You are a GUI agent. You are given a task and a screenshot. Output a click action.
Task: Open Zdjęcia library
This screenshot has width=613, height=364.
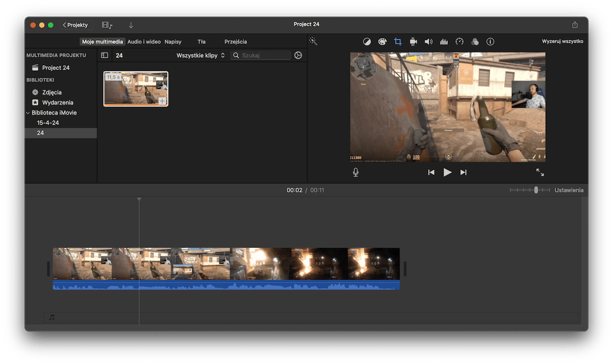click(51, 92)
